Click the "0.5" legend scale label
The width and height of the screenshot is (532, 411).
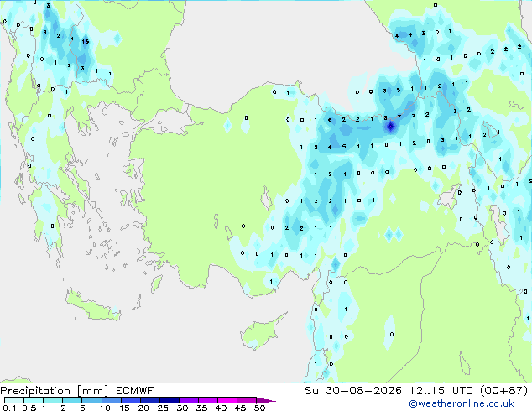tap(29, 408)
